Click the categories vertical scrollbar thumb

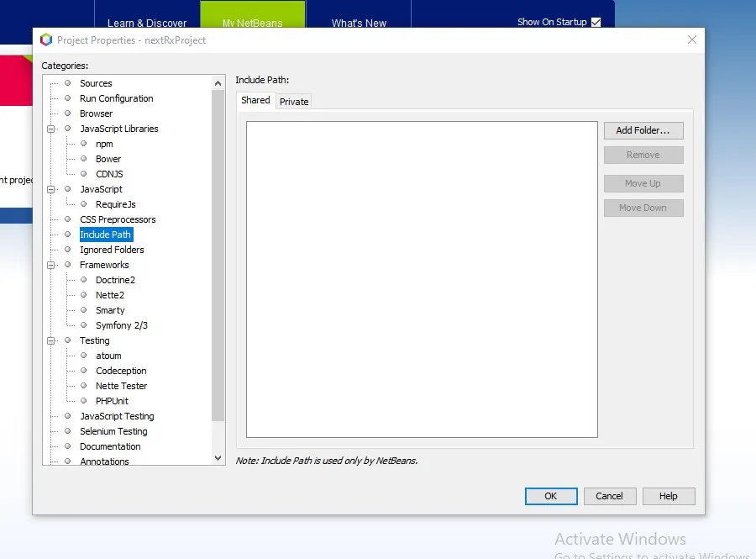218,256
